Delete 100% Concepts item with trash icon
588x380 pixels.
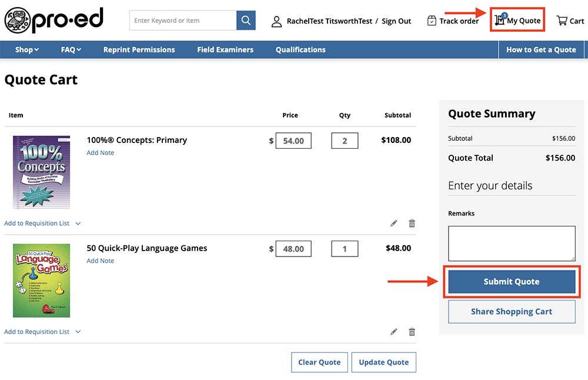click(412, 224)
